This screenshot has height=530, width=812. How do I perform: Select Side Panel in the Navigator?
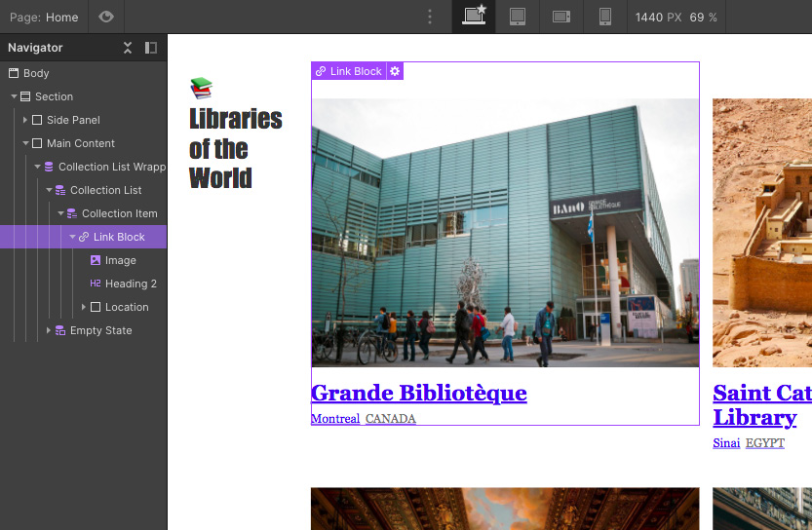(73, 120)
